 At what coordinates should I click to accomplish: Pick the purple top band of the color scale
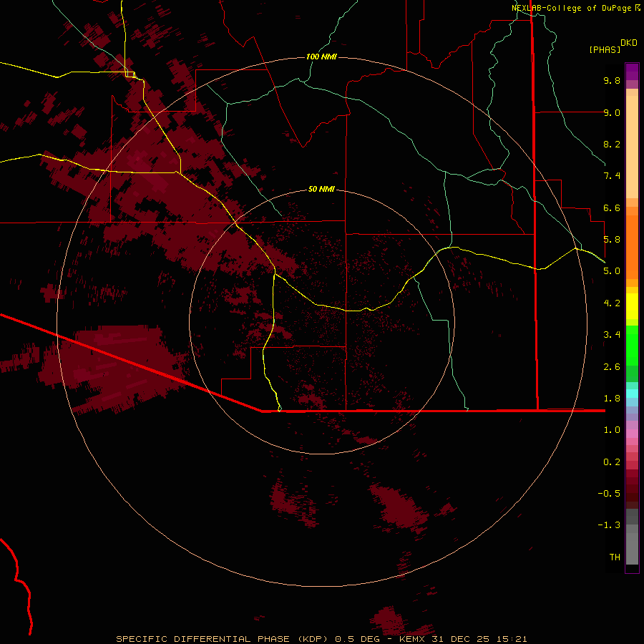[x=632, y=72]
